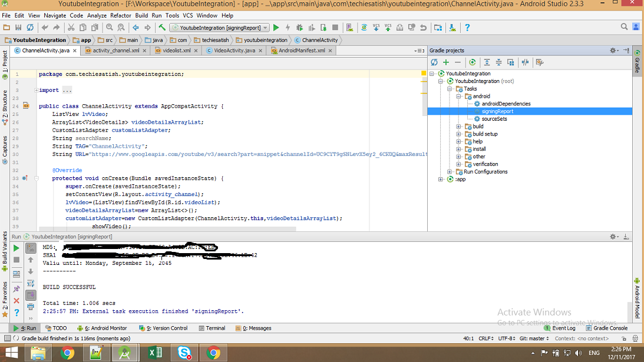Toggle scroll-to-end in Run console
This screenshot has width=644, height=362.
pos(31,295)
